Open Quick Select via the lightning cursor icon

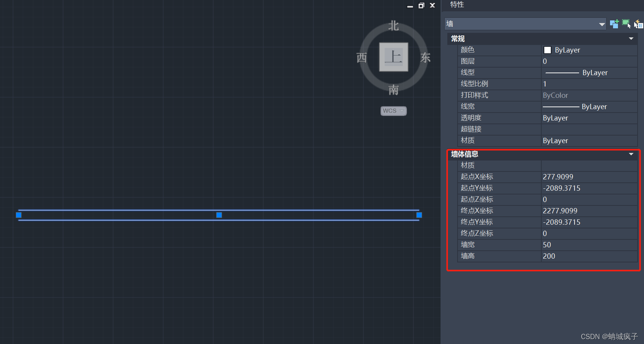(x=638, y=24)
